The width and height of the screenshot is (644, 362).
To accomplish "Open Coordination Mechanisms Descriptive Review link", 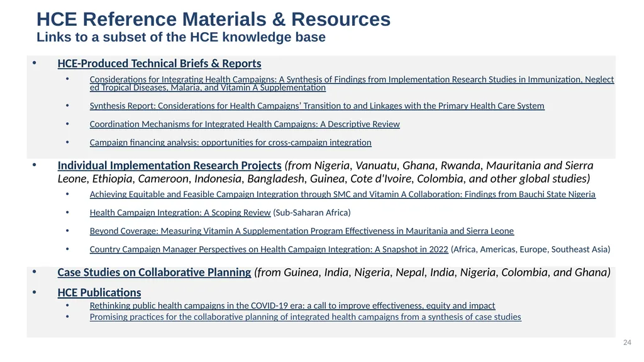I will click(245, 124).
